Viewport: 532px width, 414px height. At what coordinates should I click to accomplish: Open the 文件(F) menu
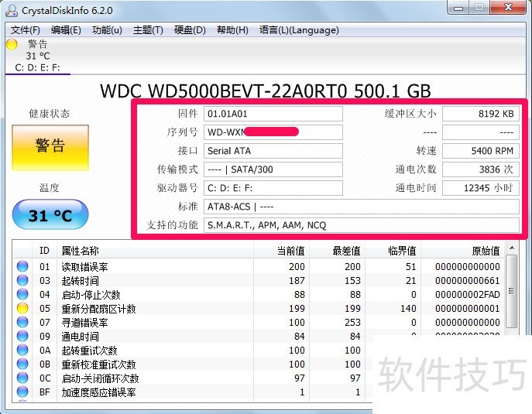[26, 30]
